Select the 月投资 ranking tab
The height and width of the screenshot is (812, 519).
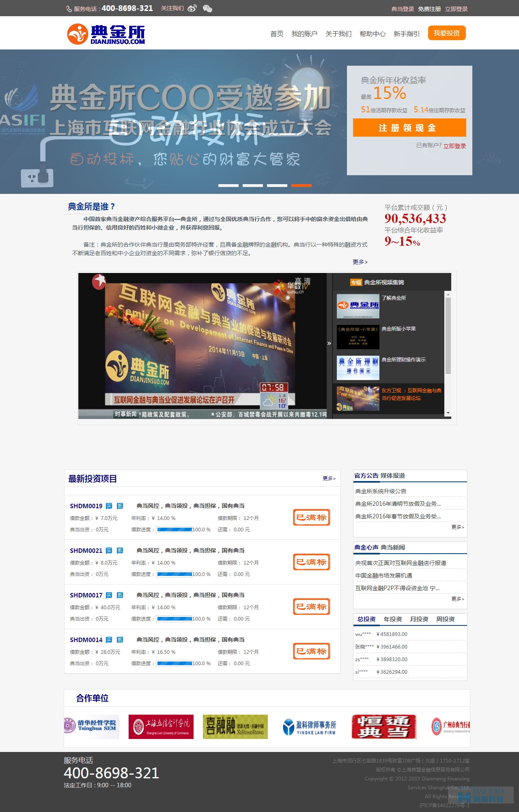[x=419, y=619]
